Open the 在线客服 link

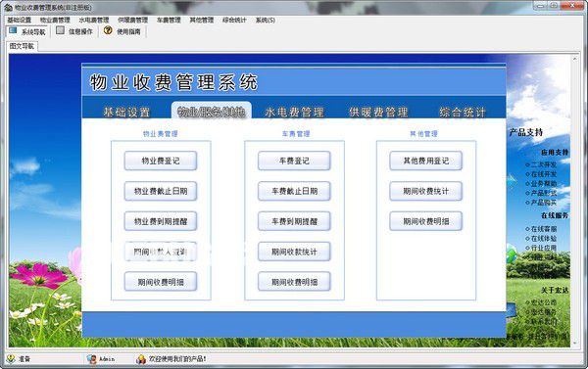[x=544, y=229]
